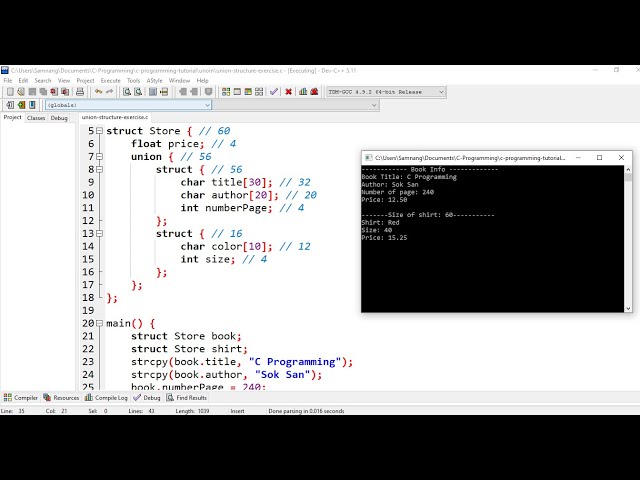Collapse the main() fold on line 20

[99, 323]
